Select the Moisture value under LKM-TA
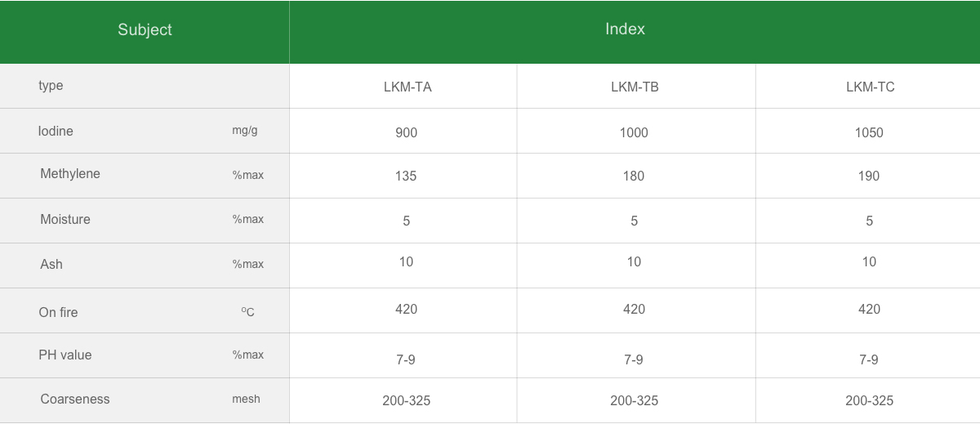980x424 pixels. (x=406, y=221)
